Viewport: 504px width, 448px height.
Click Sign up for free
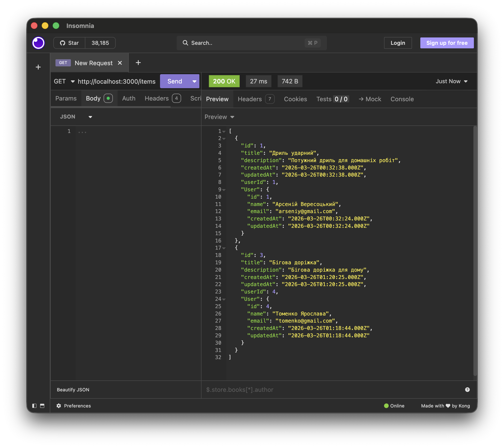(x=447, y=43)
